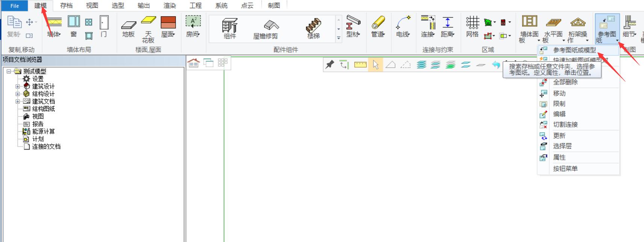Show all layers stacked icon
Screen dimensions: 644x242
[x=421, y=65]
